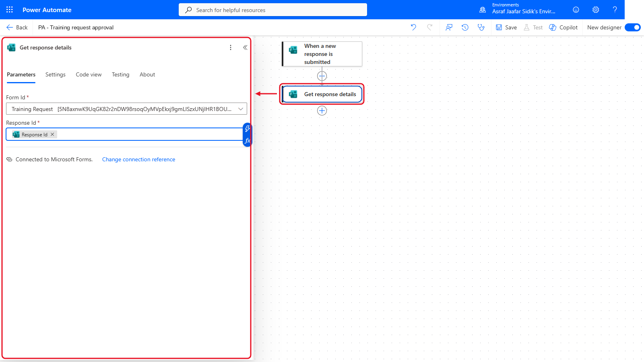Add action between trigger and Get response details
The height and width of the screenshot is (362, 644).
click(322, 76)
